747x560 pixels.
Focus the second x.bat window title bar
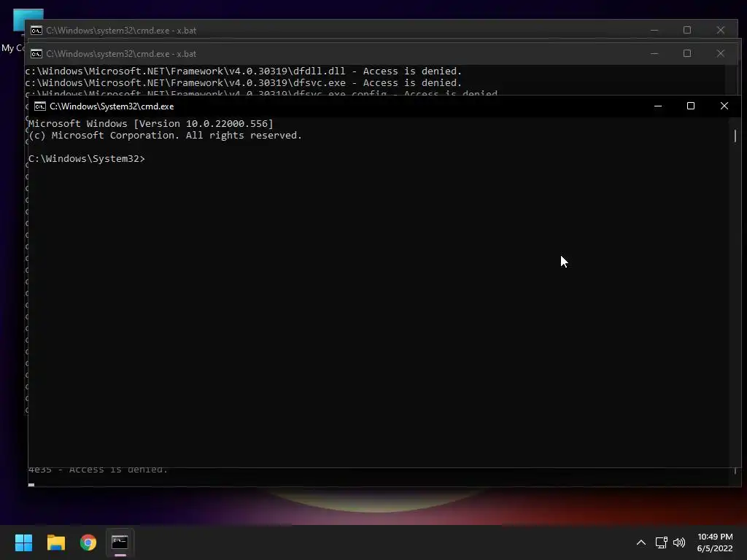[121, 54]
